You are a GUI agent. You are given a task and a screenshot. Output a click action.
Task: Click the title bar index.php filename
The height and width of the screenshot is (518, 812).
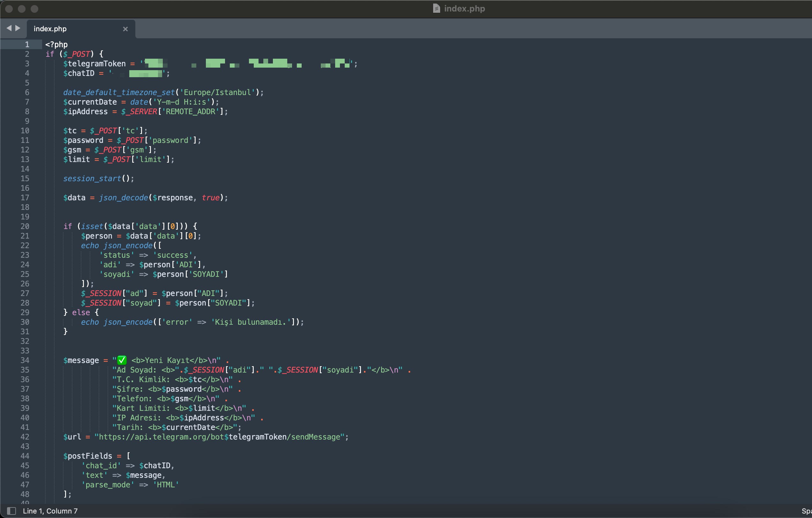pos(464,8)
